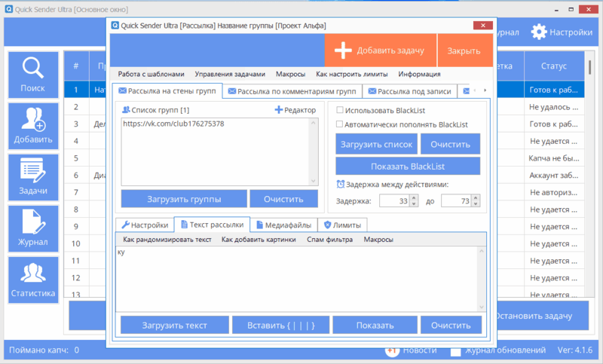Click the minimum delay input field

tap(394, 200)
